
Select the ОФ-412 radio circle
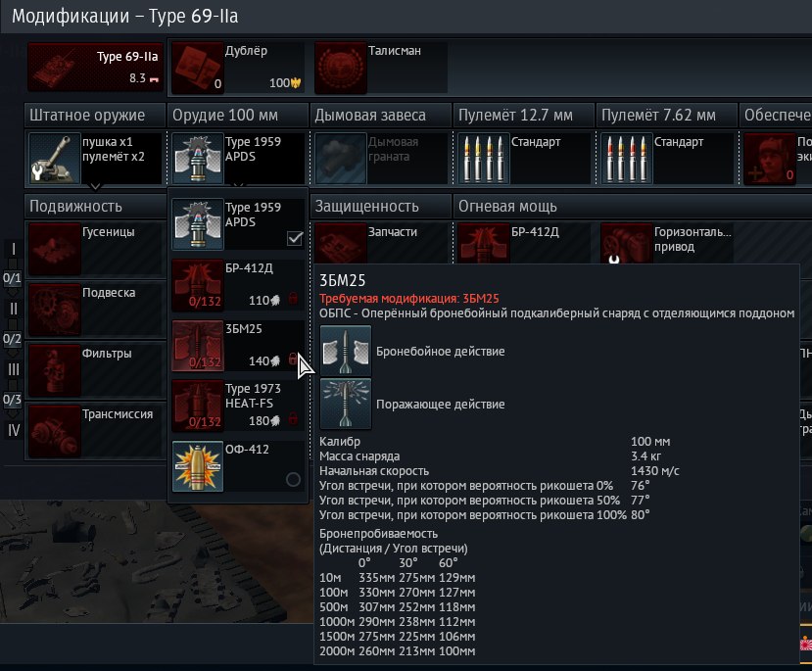point(293,479)
